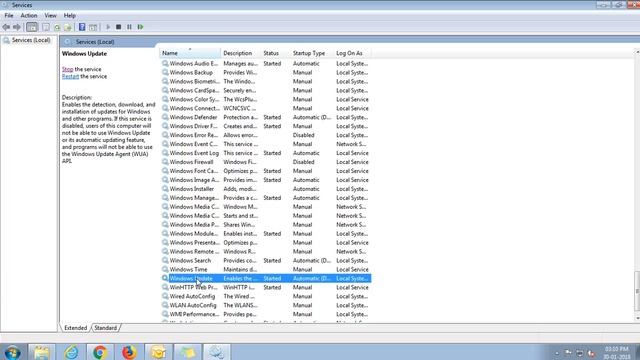640x360 pixels.
Task: Launch Google Chrome from the taskbar
Action: (100, 352)
